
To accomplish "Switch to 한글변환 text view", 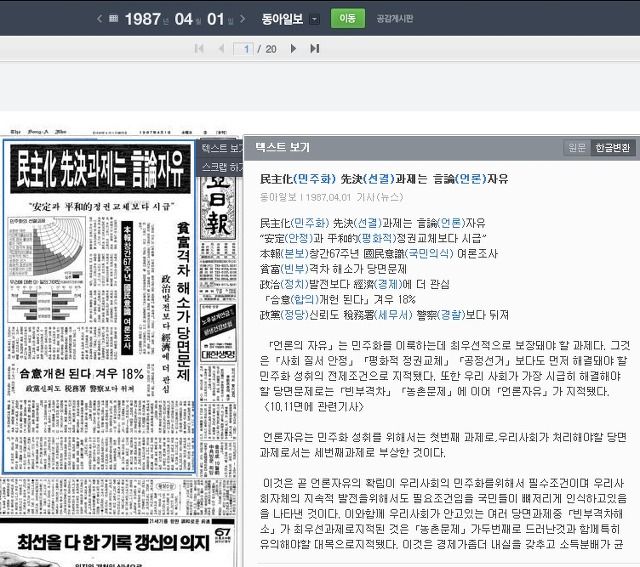I will [x=613, y=147].
